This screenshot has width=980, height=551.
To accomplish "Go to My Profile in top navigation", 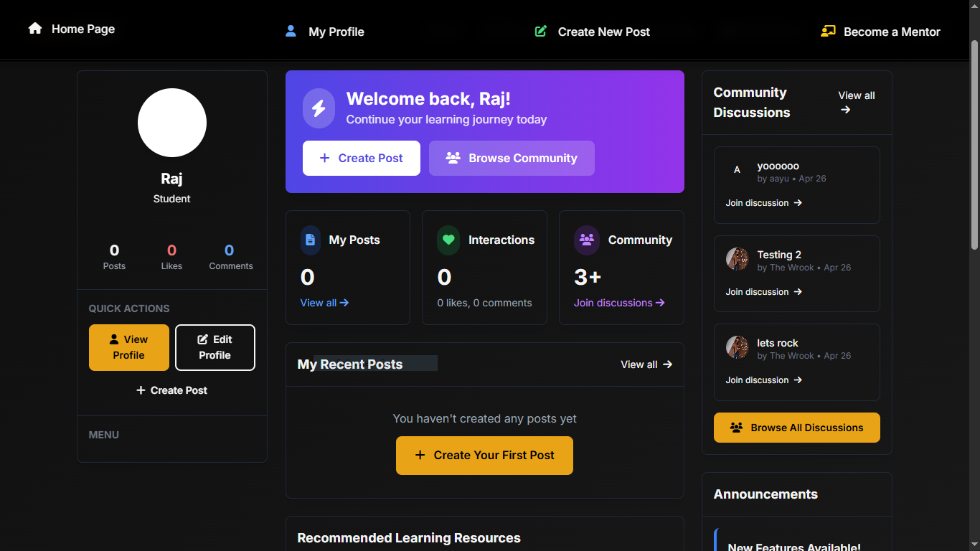I will [325, 32].
